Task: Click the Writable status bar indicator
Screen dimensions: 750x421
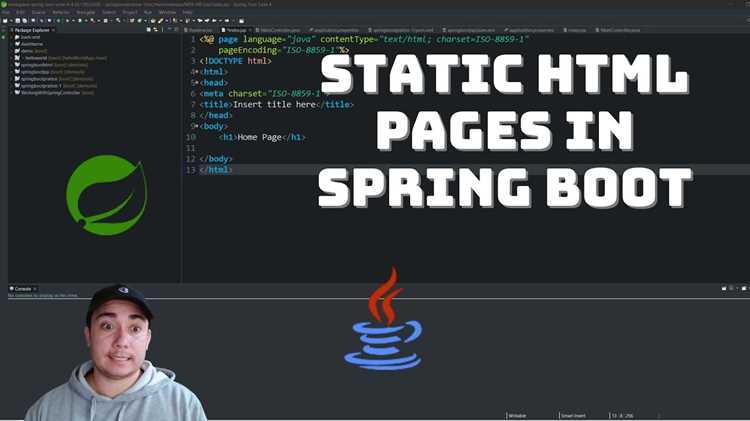Action: (x=517, y=416)
